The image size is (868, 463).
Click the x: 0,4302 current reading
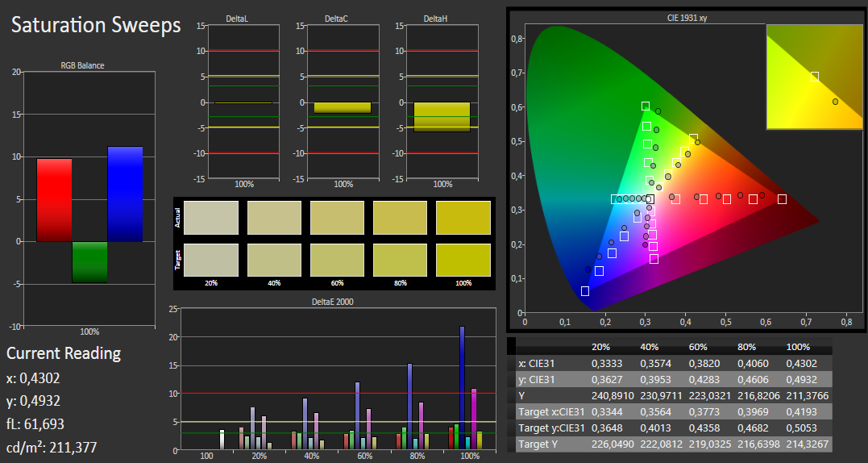pos(33,378)
